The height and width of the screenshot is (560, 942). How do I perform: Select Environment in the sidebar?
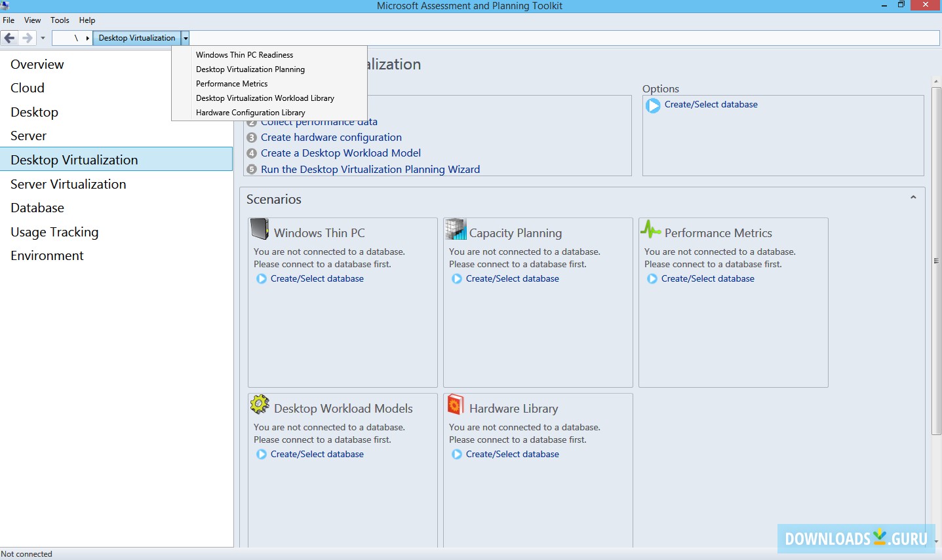point(47,255)
